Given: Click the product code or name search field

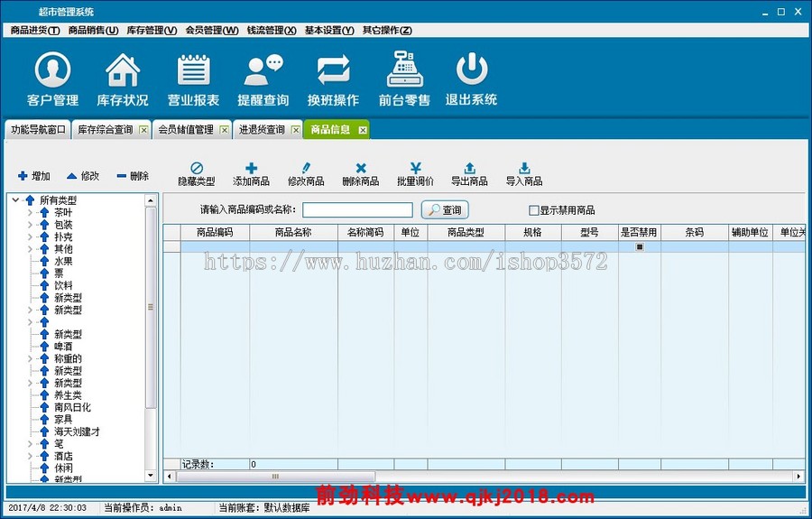Looking at the screenshot, I should [x=357, y=209].
